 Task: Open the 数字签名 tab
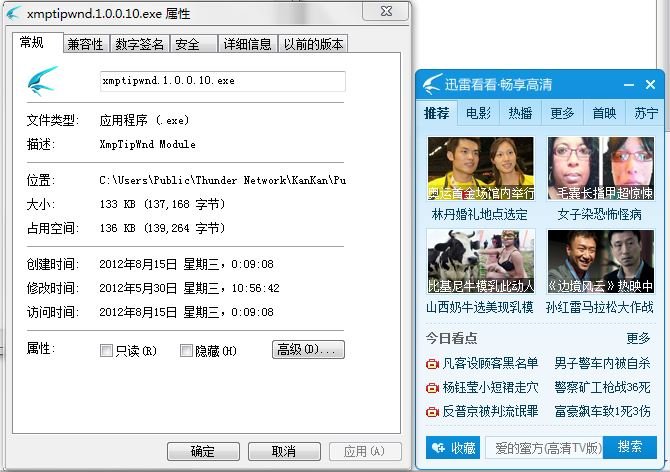139,44
